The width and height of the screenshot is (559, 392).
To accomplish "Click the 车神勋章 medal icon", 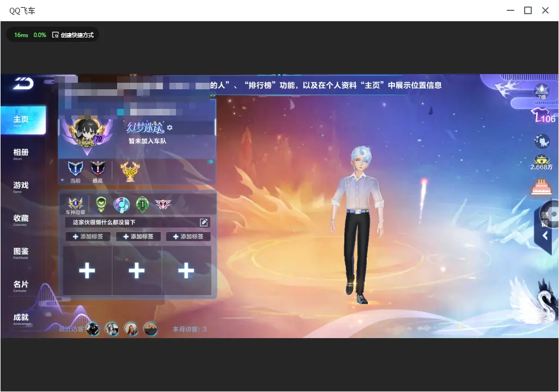I will tap(76, 204).
